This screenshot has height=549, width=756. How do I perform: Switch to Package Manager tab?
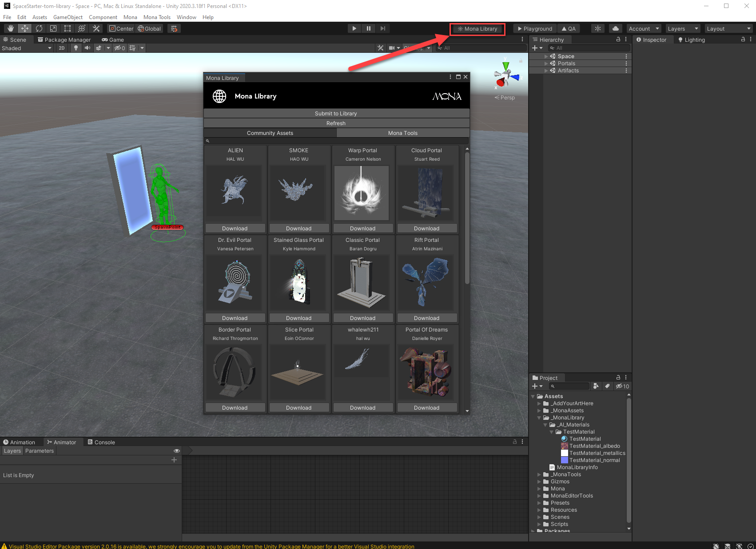(64, 39)
